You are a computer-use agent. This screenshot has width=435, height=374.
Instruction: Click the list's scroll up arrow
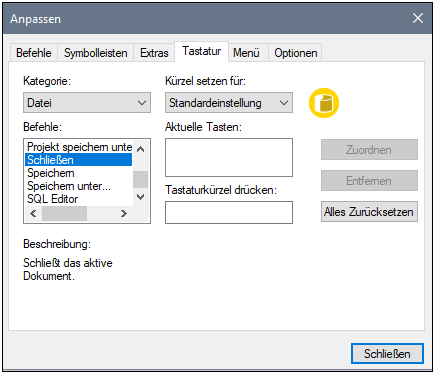(x=141, y=149)
